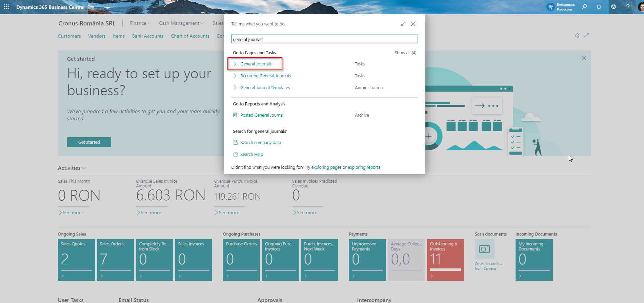The image size is (644, 303).
Task: Click Show all (4) link
Action: tap(406, 53)
